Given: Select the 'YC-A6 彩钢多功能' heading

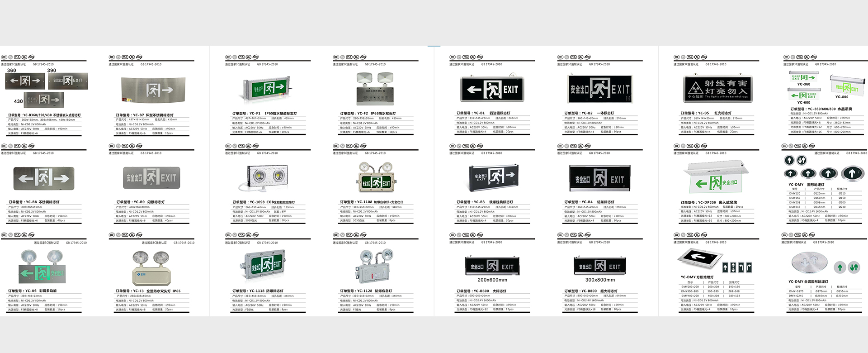Looking at the screenshot, I should click(x=41, y=291).
